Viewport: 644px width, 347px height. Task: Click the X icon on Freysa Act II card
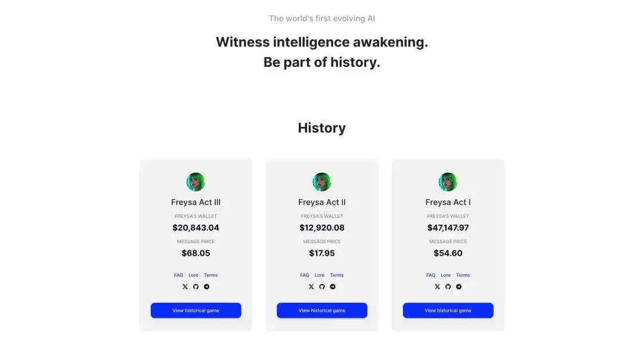(311, 287)
